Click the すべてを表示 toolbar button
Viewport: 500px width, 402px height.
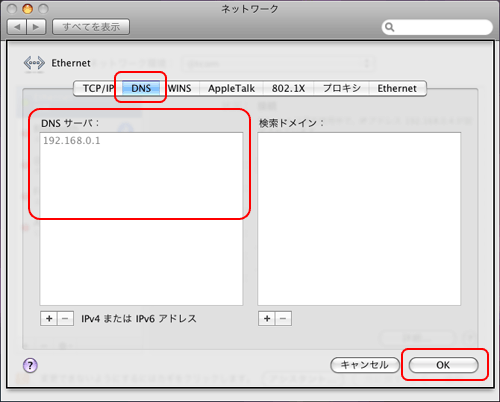pyautogui.click(x=91, y=27)
